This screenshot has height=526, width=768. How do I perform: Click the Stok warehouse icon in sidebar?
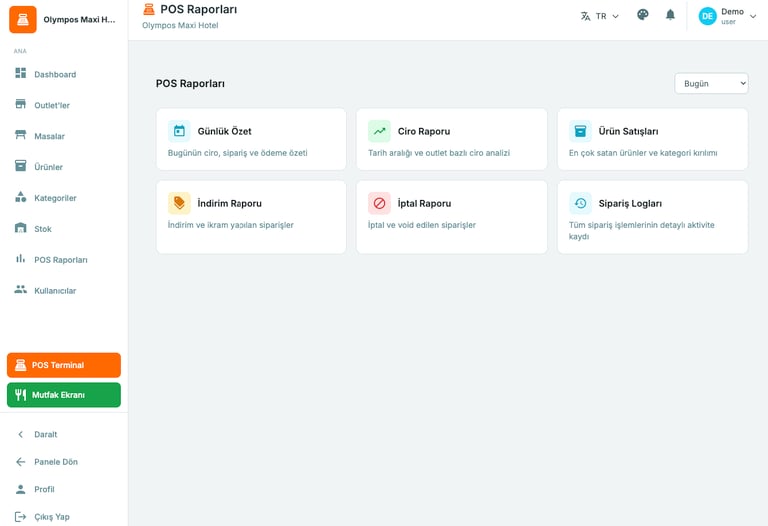click(x=21, y=229)
